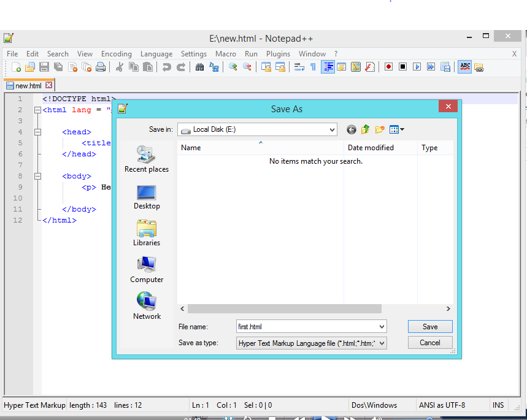Viewport: 527px width, 420px height.
Task: Open the Function List icon
Action: coord(370,67)
